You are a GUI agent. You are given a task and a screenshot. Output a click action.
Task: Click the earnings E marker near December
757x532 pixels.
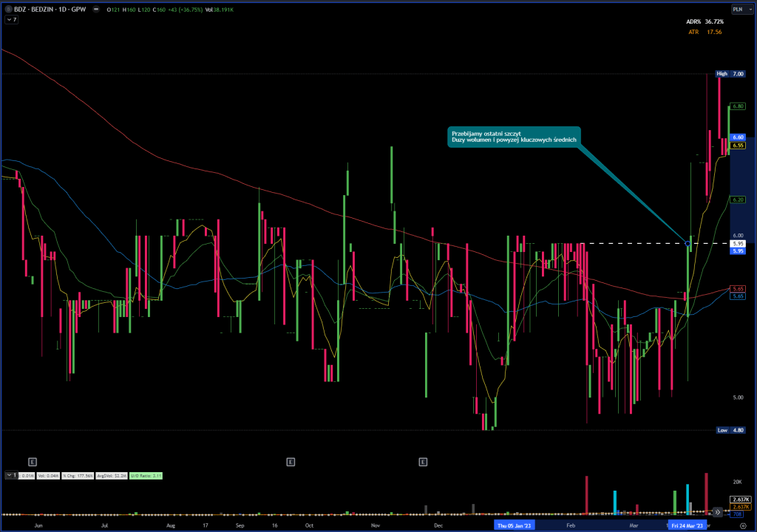[x=424, y=462]
